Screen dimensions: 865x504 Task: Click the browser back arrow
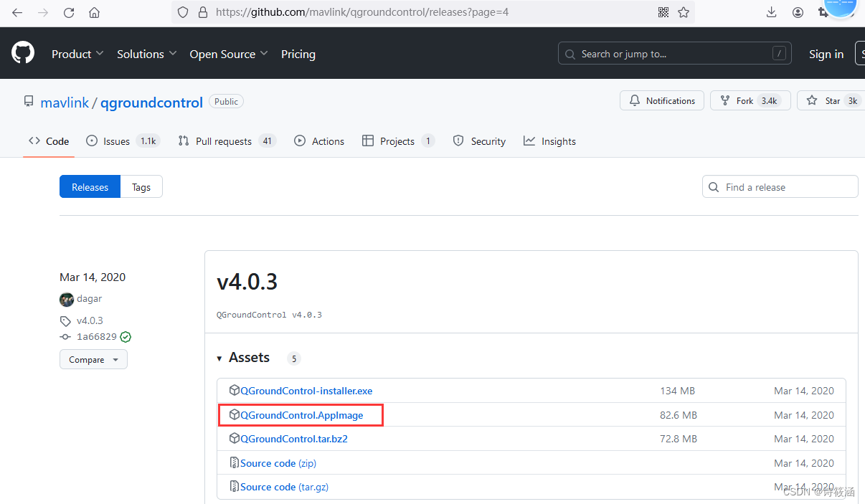17,12
